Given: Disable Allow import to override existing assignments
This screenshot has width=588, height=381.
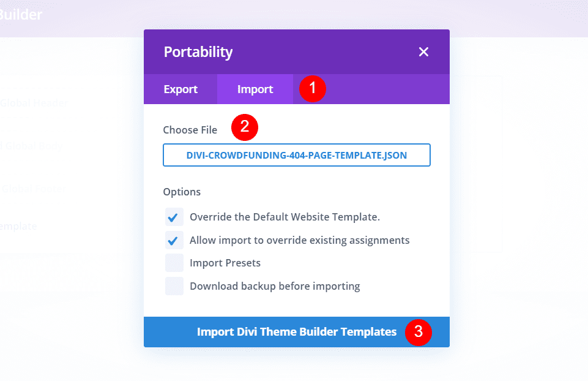Looking at the screenshot, I should point(174,240).
